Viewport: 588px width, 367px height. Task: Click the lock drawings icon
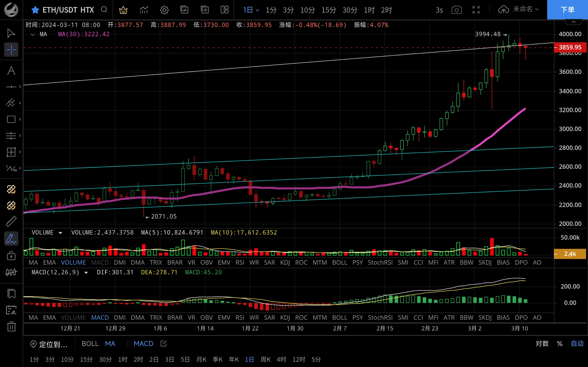point(11,255)
